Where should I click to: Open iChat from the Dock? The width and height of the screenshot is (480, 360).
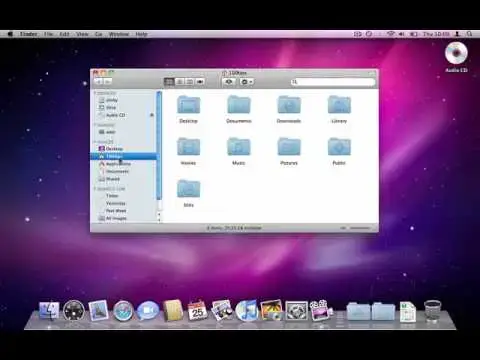pos(148,311)
